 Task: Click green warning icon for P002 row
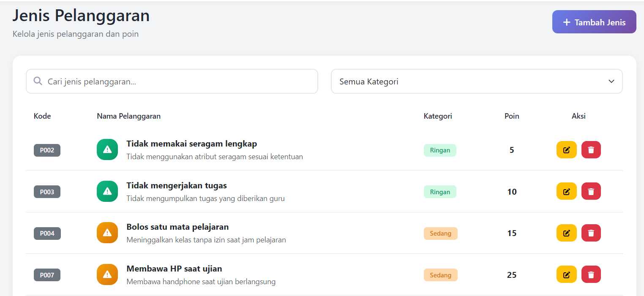107,149
